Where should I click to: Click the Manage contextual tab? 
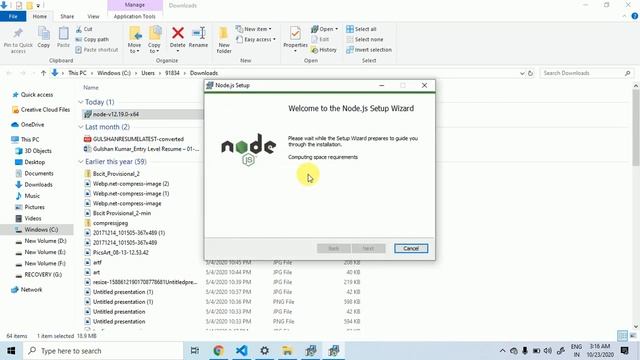[135, 5]
